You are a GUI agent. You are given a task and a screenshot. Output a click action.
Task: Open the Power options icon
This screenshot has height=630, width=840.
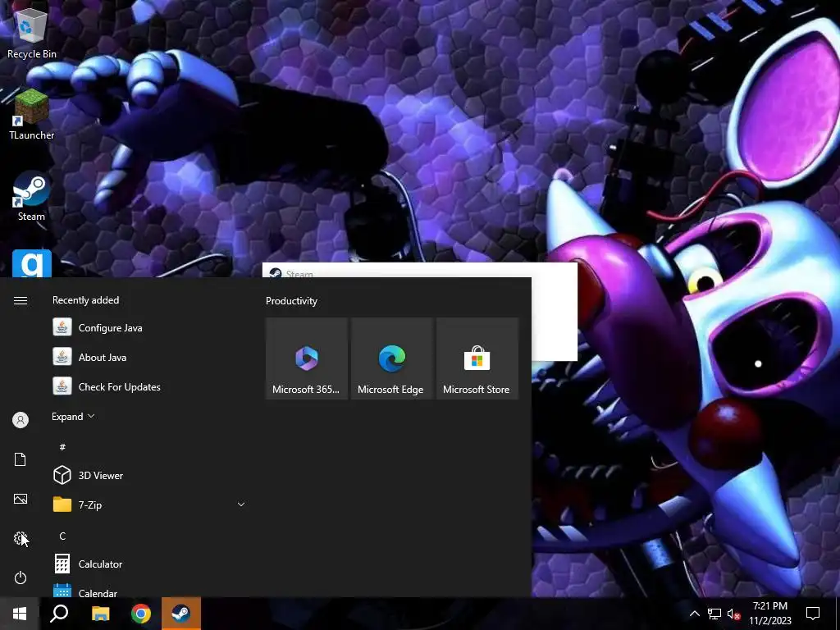click(21, 577)
